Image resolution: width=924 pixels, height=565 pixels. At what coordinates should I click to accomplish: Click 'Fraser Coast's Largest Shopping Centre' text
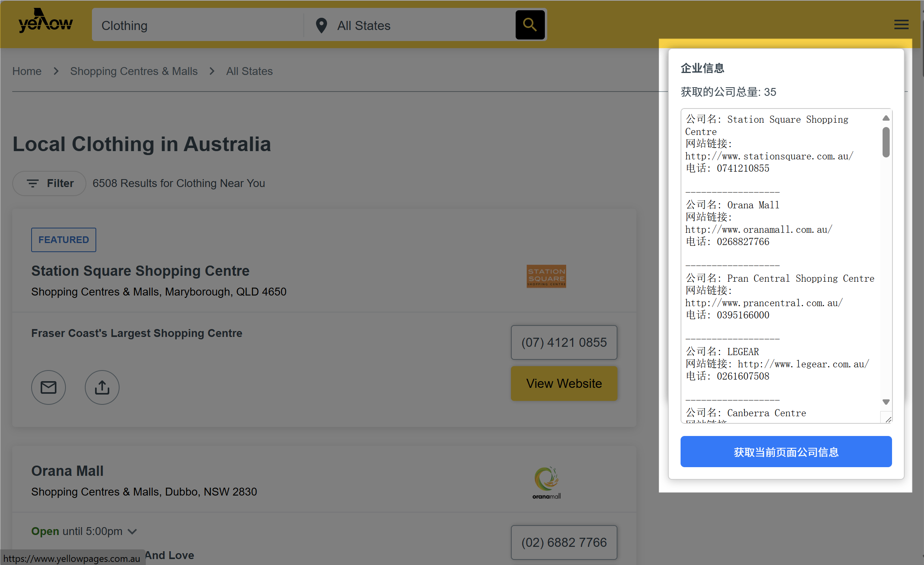tap(137, 333)
